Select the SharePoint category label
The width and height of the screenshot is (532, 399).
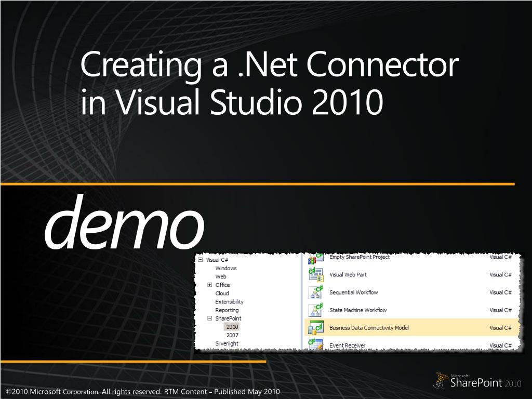click(228, 318)
